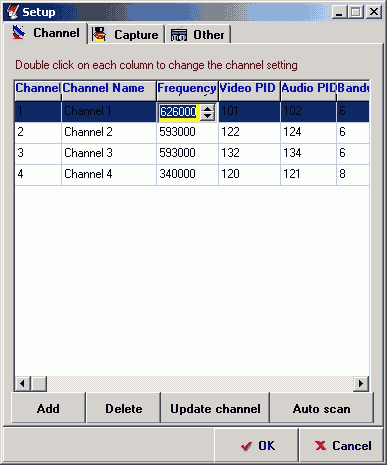Increase frequency with the spinner up arrow
Viewport: 387px width, 465px height.
(x=207, y=109)
